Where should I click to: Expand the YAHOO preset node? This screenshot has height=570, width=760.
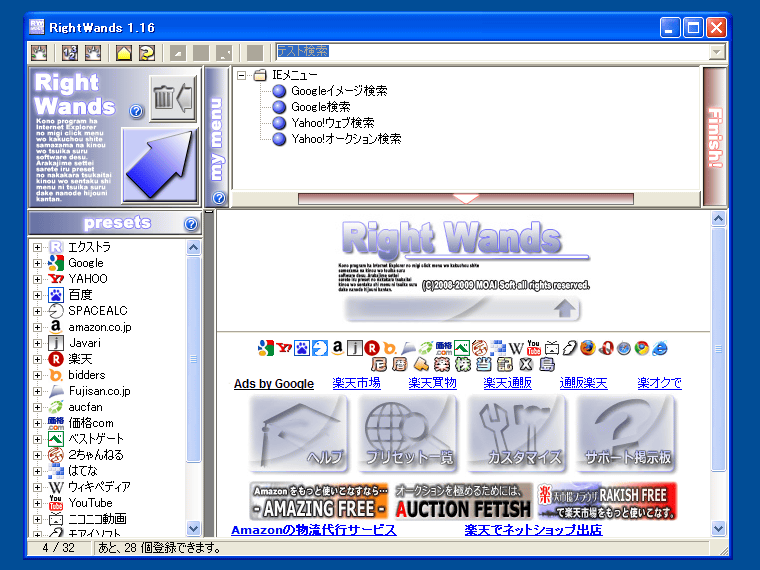click(37, 279)
